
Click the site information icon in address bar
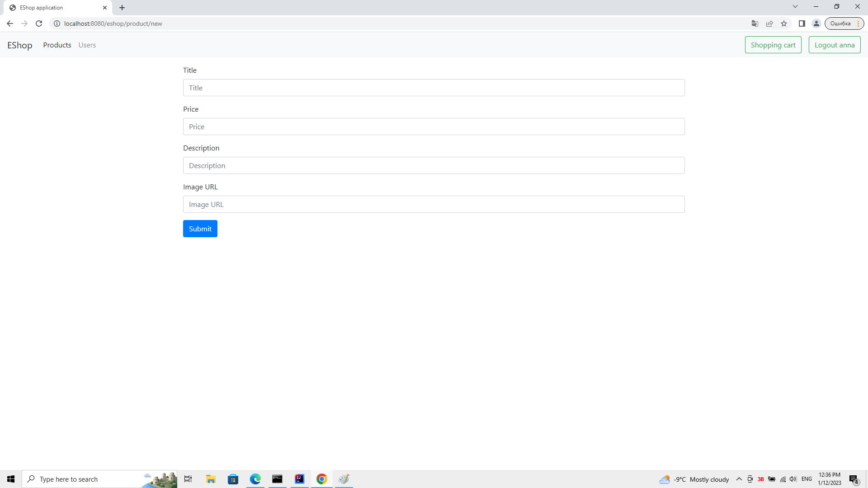click(x=57, y=23)
